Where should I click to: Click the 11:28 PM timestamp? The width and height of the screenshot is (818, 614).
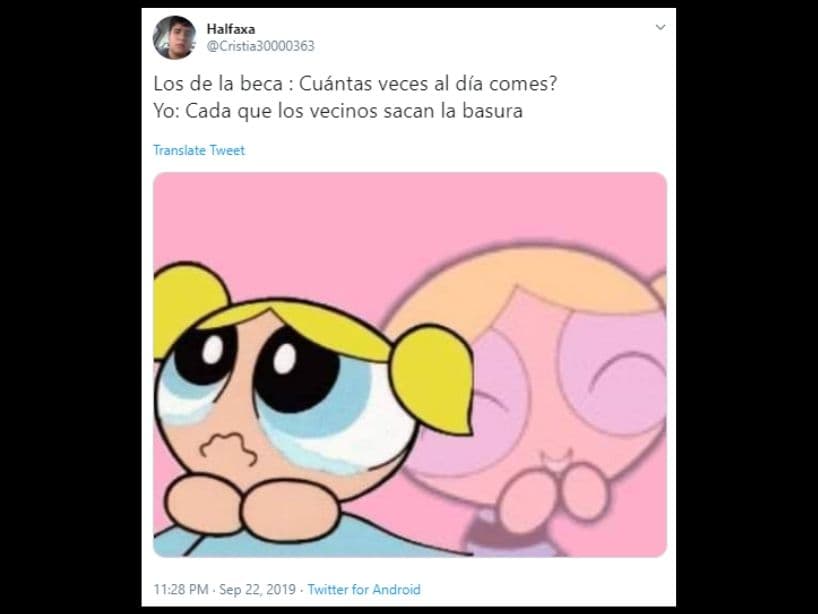tap(181, 589)
